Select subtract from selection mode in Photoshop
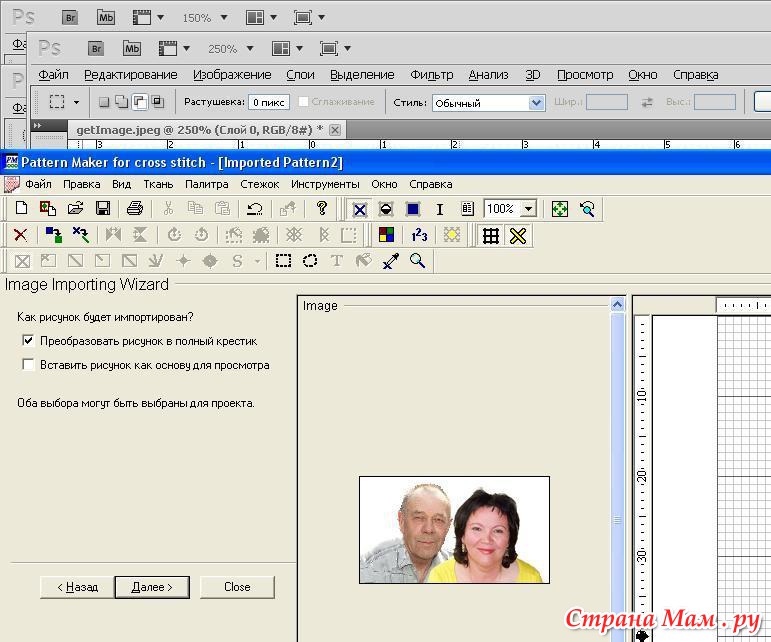The height and width of the screenshot is (642, 771). pos(140,102)
